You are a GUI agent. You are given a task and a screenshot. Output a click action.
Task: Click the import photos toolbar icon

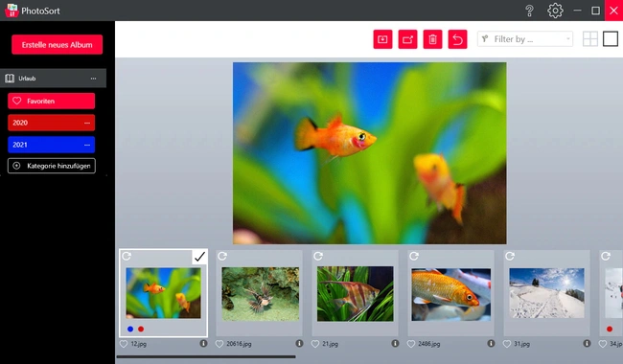(x=382, y=39)
